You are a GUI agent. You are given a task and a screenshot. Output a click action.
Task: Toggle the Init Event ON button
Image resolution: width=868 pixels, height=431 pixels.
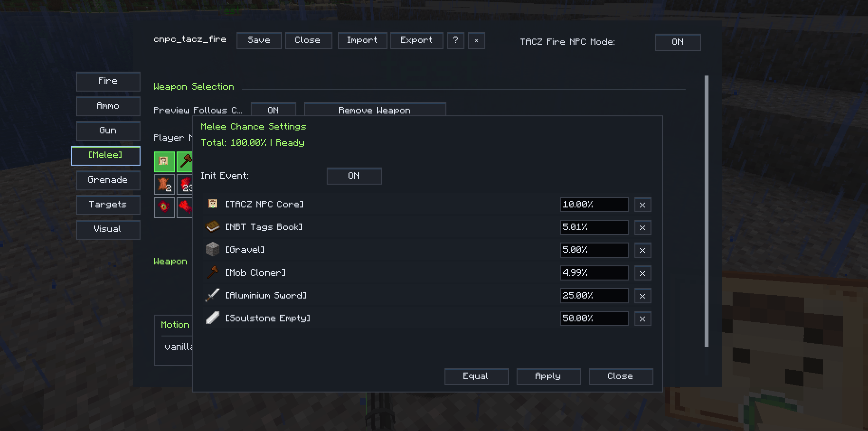[x=354, y=176]
